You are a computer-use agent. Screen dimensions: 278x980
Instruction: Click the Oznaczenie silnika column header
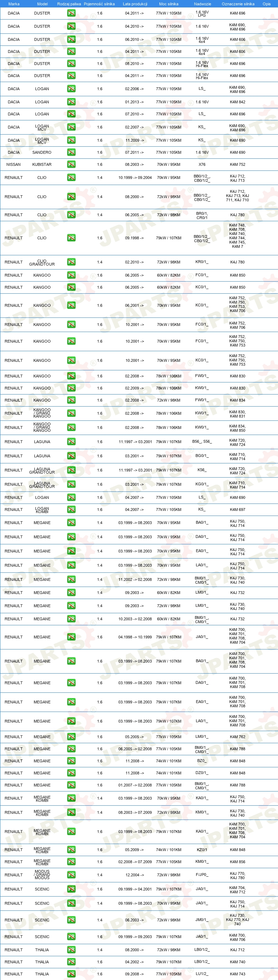pyautogui.click(x=238, y=4)
